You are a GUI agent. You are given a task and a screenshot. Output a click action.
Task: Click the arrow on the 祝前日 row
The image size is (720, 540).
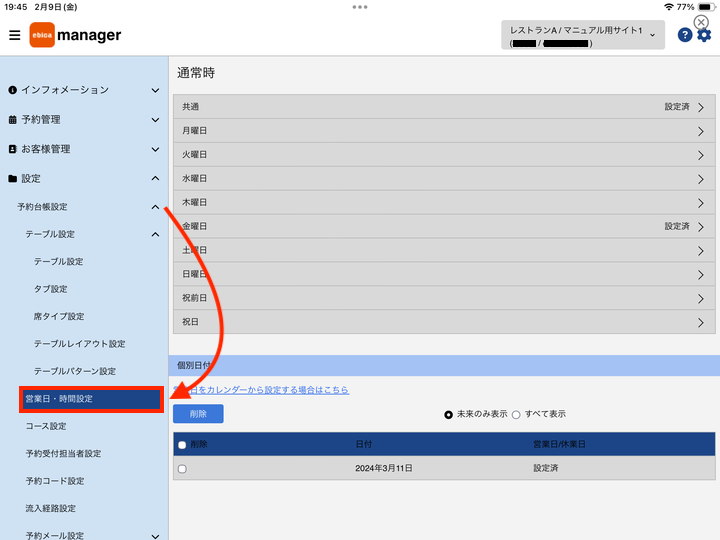tap(701, 298)
